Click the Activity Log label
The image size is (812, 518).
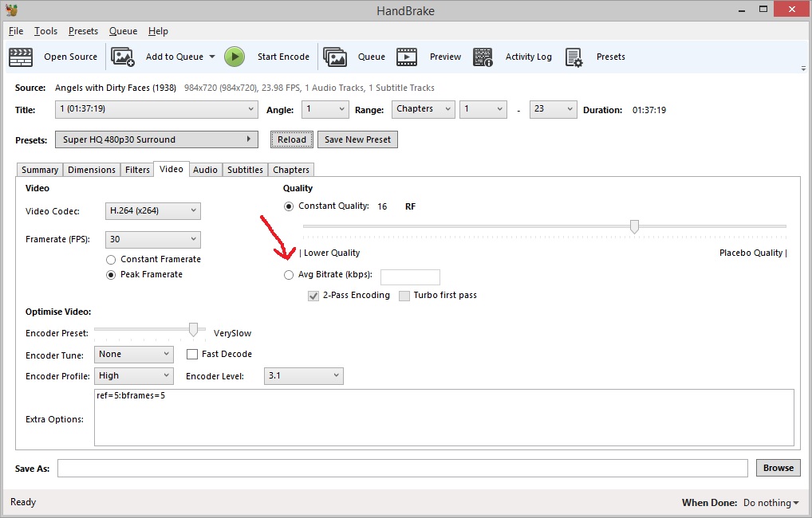pyautogui.click(x=529, y=57)
